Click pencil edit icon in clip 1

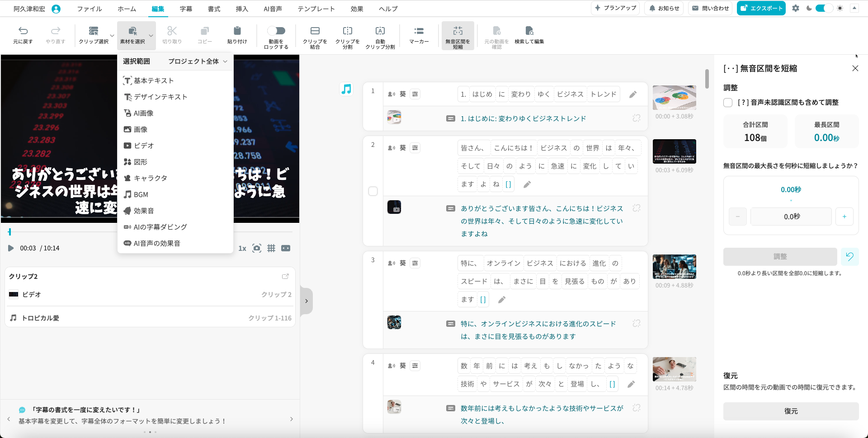(x=633, y=94)
